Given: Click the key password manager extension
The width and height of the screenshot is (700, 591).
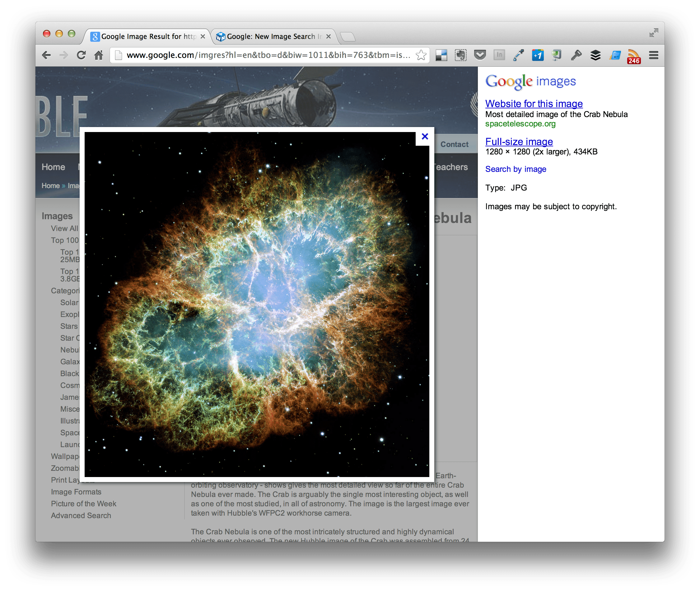Looking at the screenshot, I should pyautogui.click(x=576, y=55).
